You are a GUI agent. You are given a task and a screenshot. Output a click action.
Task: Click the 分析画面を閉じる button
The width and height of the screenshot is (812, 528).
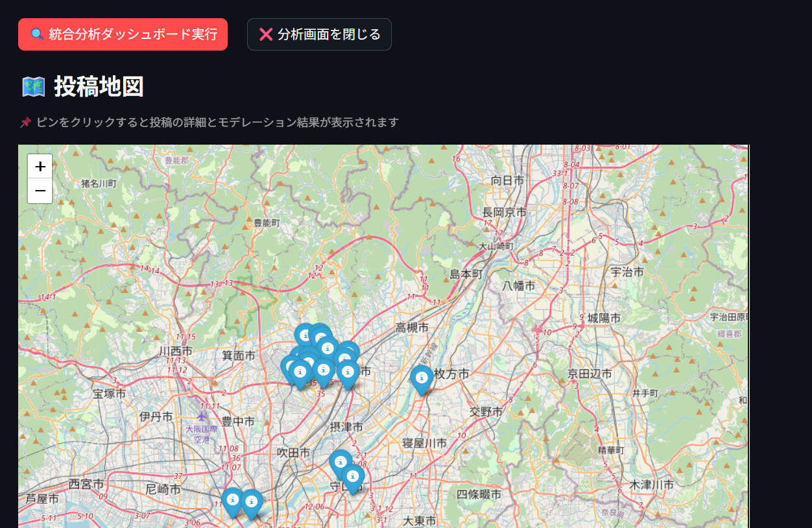319,34
